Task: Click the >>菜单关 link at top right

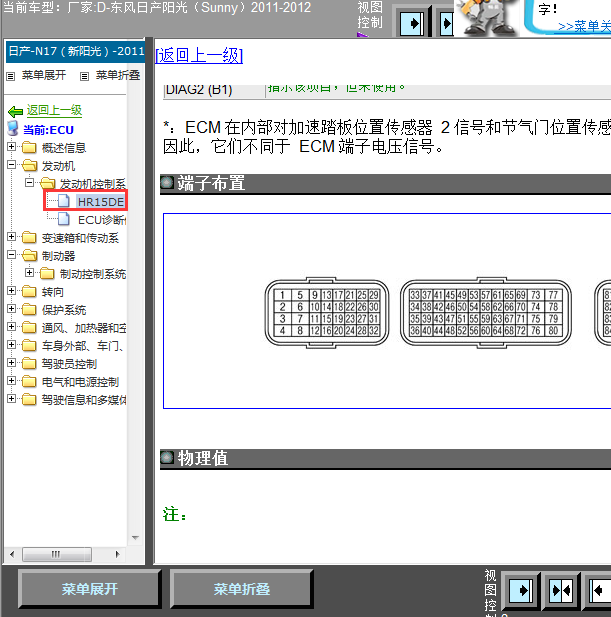Action: coord(584,26)
